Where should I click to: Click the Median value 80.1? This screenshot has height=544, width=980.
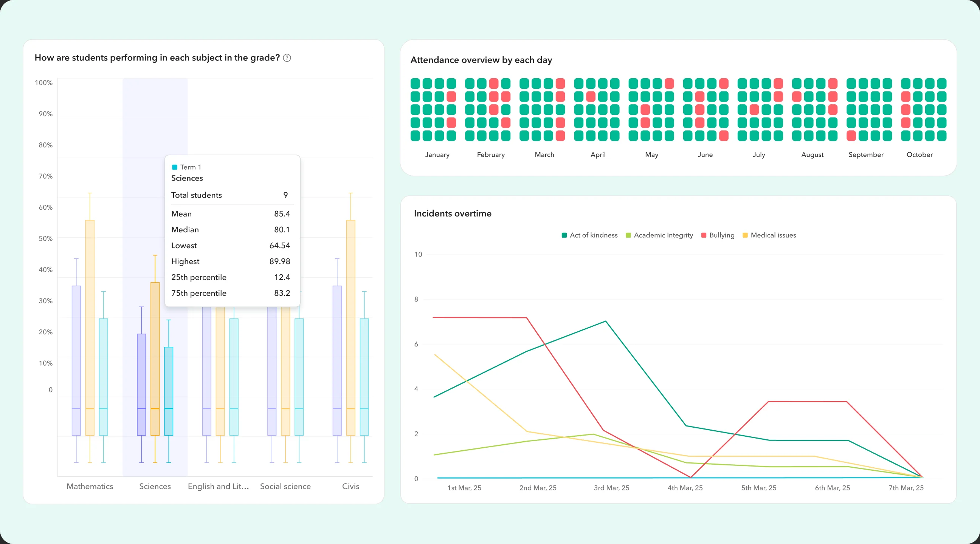pyautogui.click(x=282, y=230)
